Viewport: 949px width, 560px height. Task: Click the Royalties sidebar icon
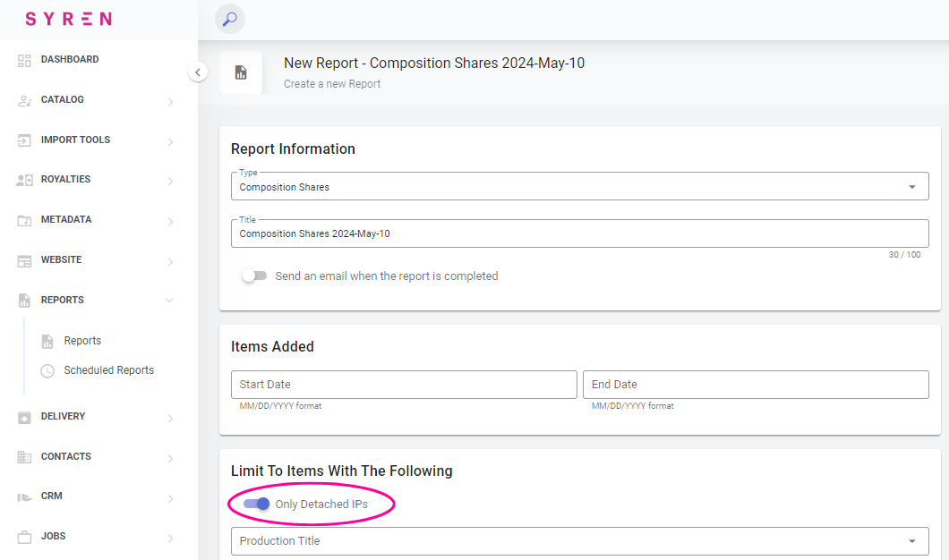[24, 180]
